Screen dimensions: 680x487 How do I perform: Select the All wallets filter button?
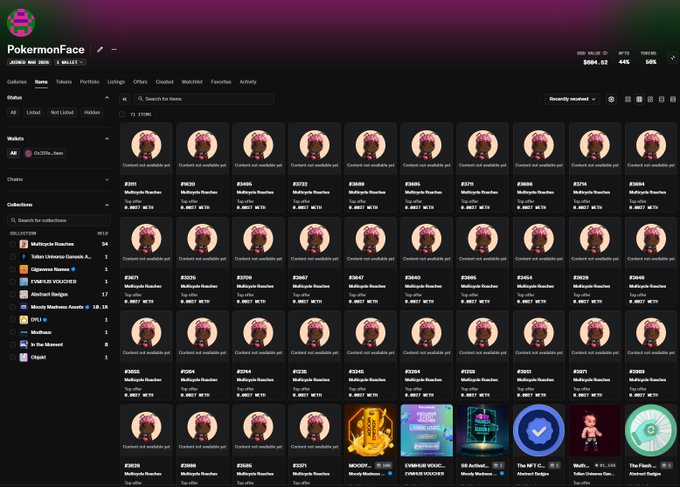coord(13,153)
